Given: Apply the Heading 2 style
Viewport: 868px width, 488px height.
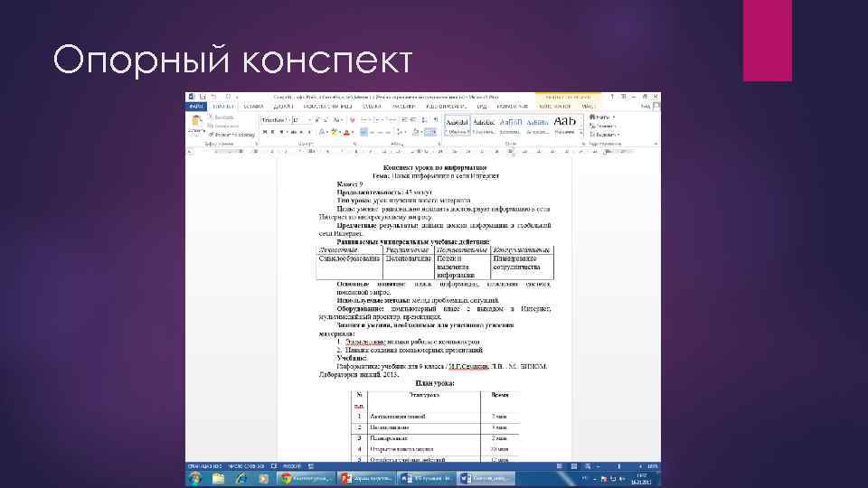Looking at the screenshot, I should point(537,126).
